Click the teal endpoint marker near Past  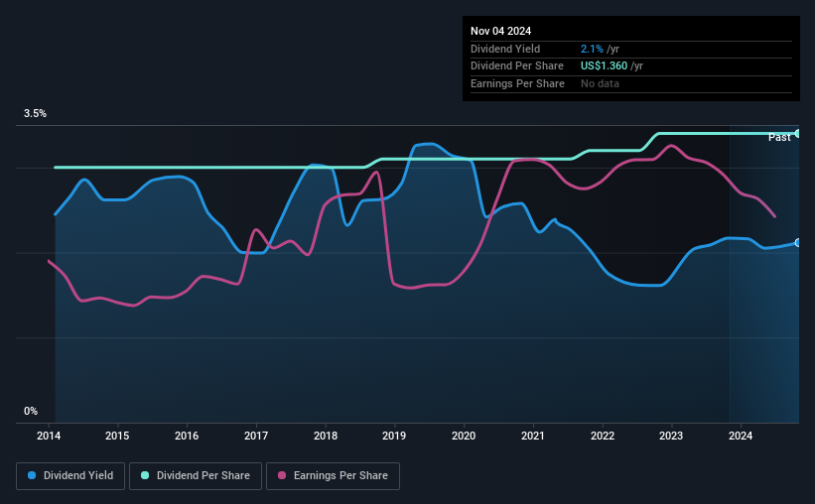click(798, 134)
